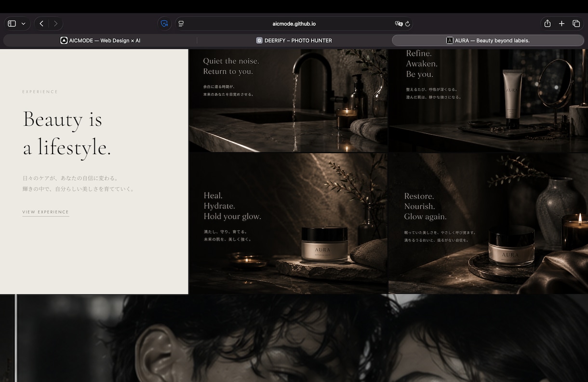Show the Safari sidebar
Image resolution: width=588 pixels, height=382 pixels.
click(x=12, y=24)
